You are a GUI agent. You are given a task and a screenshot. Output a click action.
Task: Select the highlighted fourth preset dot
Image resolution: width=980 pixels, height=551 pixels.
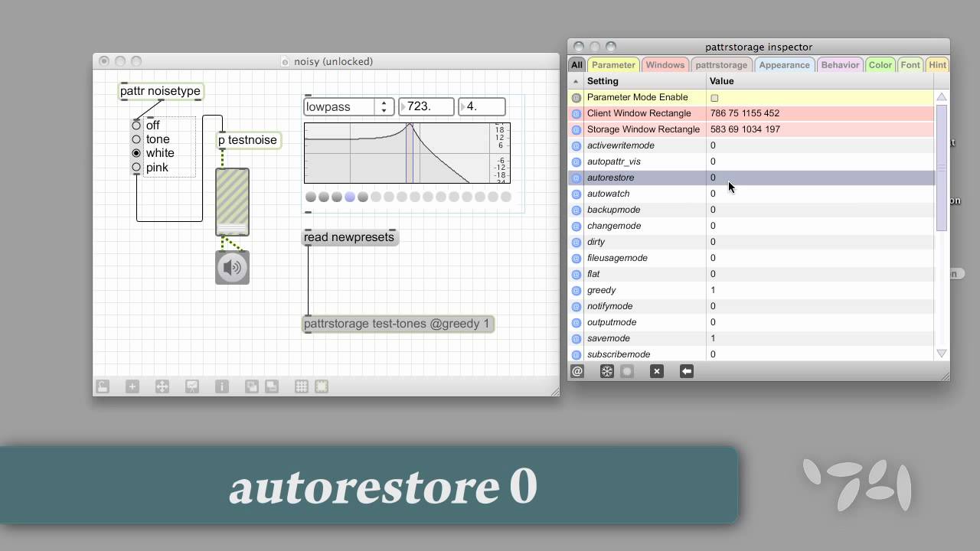350,197
